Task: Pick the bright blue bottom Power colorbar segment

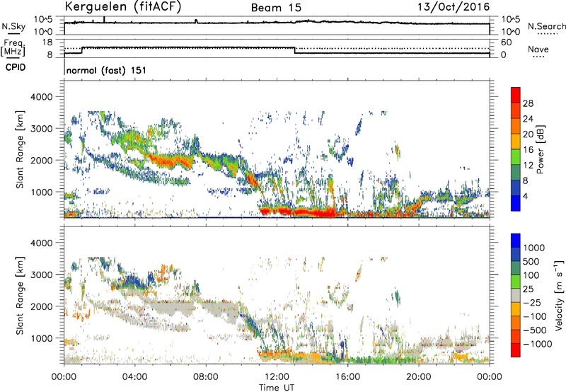Action: pos(516,203)
